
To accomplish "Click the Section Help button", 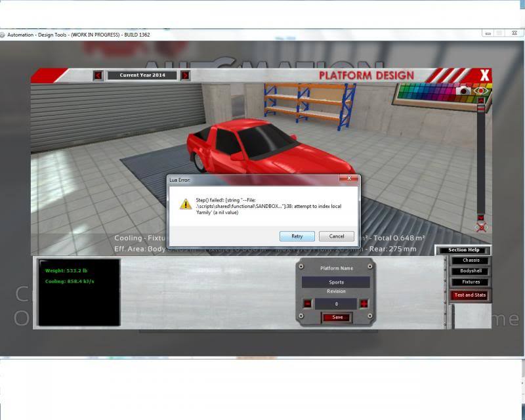I will (x=463, y=250).
